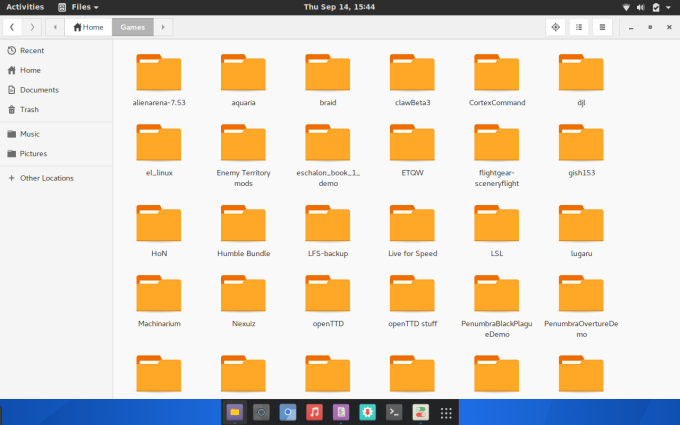The width and height of the screenshot is (680, 425).
Task: Open the location search target icon
Action: click(556, 27)
